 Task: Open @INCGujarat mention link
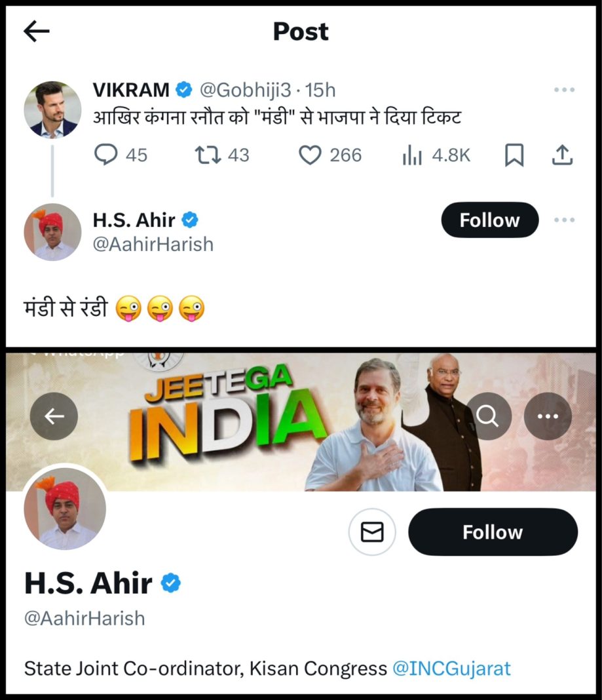[x=451, y=669]
